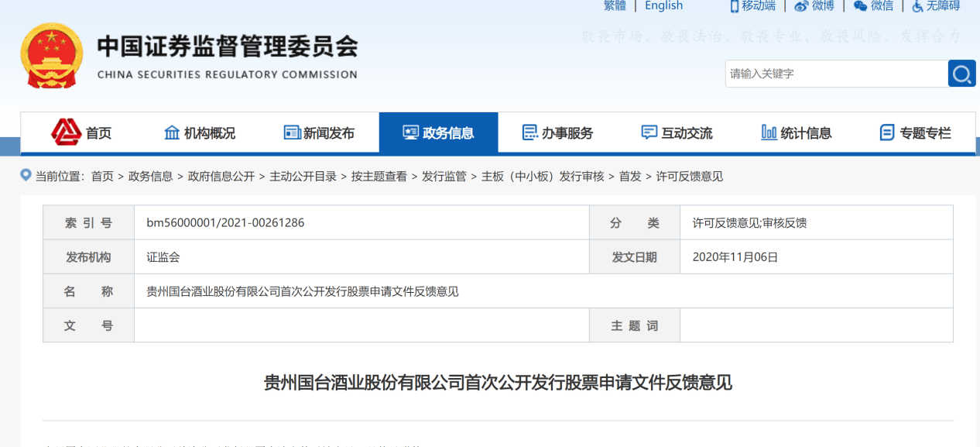Go to 首页 in breadcrumb
The height and width of the screenshot is (447, 980).
click(102, 177)
